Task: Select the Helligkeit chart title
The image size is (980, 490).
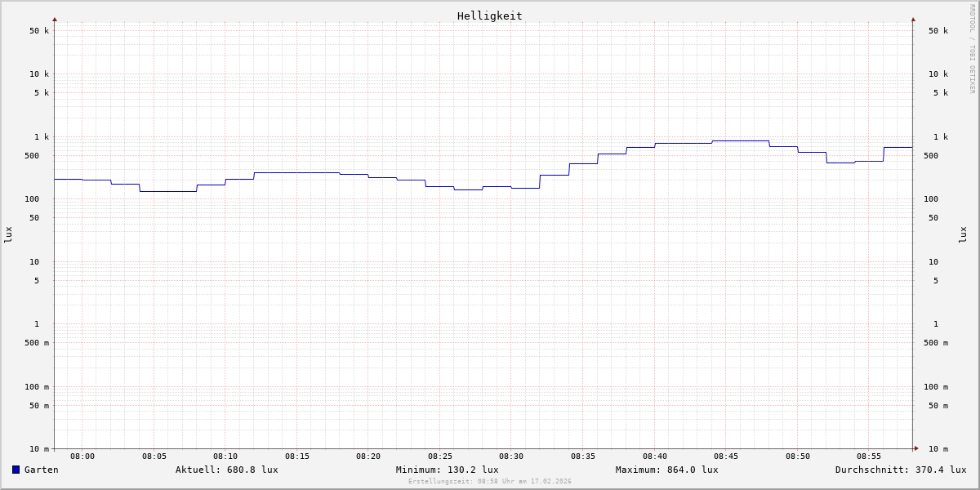Action: [x=489, y=16]
